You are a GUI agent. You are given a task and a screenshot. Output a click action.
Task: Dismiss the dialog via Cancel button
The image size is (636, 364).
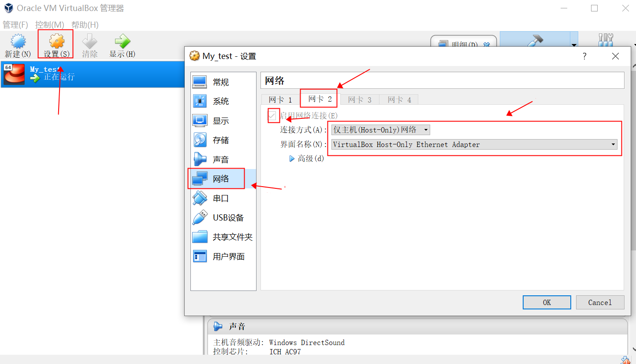click(x=600, y=302)
